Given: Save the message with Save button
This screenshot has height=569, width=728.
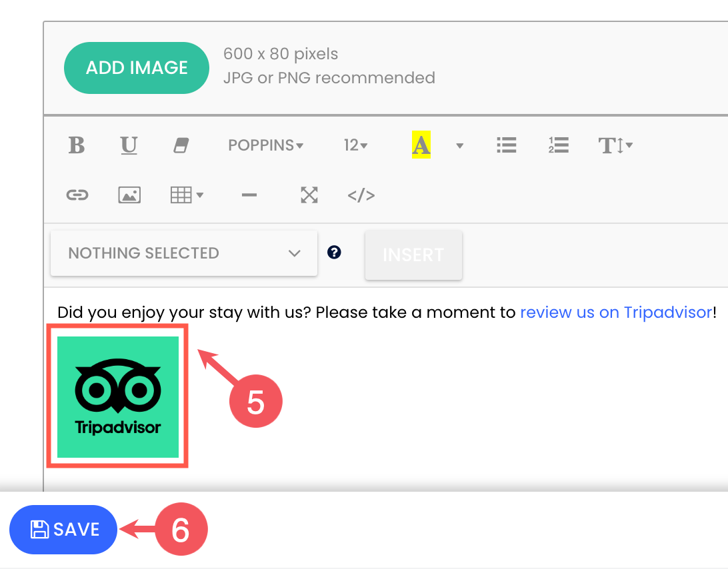Looking at the screenshot, I should pos(63,530).
